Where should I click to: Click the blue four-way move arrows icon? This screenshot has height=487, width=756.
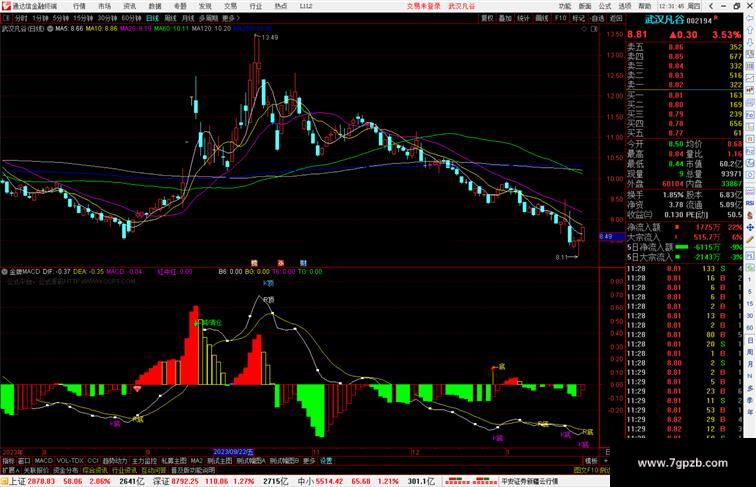pyautogui.click(x=750, y=227)
